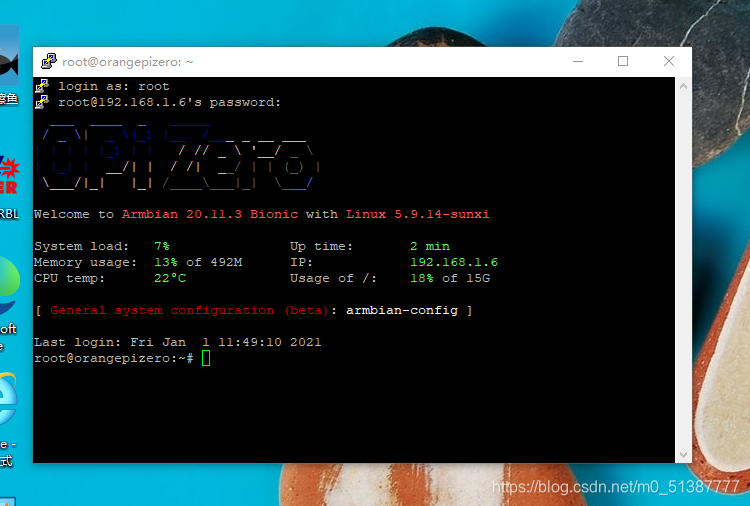Image resolution: width=750 pixels, height=506 pixels.
Task: Close the PuTTY terminal window
Action: click(x=669, y=61)
